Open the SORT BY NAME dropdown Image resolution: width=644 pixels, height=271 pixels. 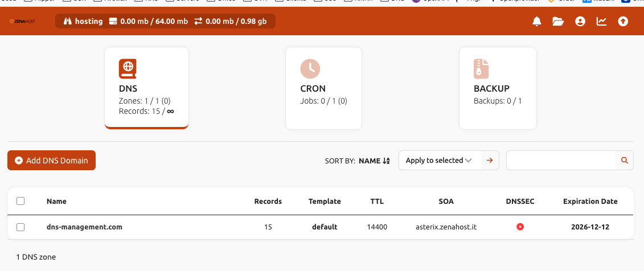[358, 161]
